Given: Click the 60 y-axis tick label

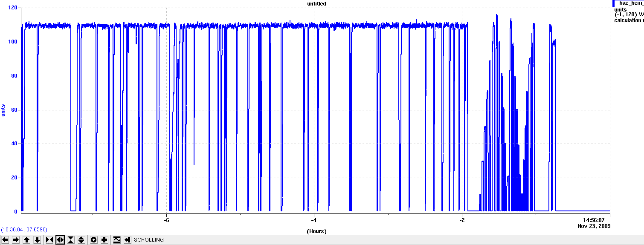Looking at the screenshot, I should pyautogui.click(x=15, y=110).
